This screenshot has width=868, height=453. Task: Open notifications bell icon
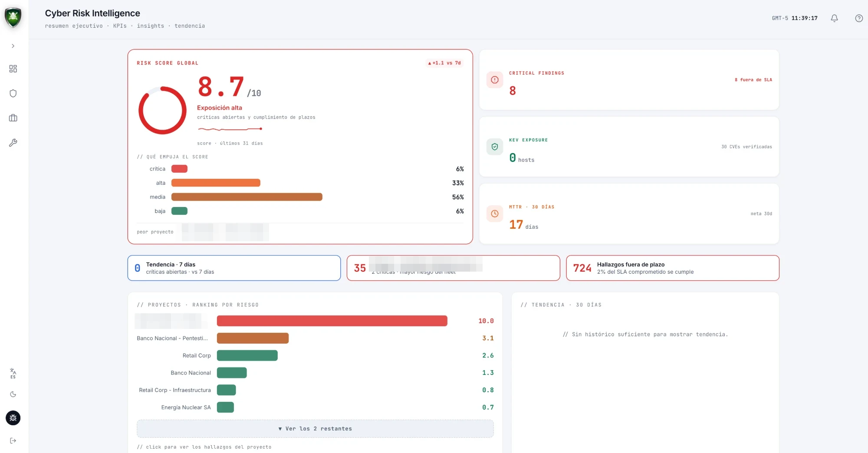click(x=834, y=18)
